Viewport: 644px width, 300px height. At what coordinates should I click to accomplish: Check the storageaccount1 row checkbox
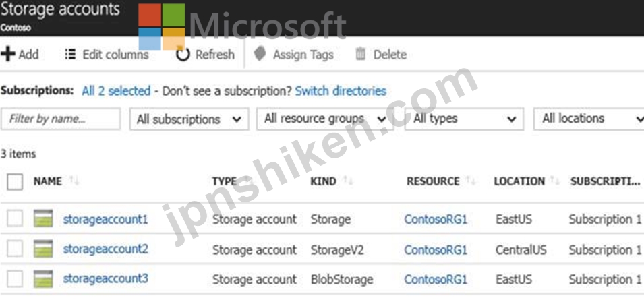[x=15, y=218]
